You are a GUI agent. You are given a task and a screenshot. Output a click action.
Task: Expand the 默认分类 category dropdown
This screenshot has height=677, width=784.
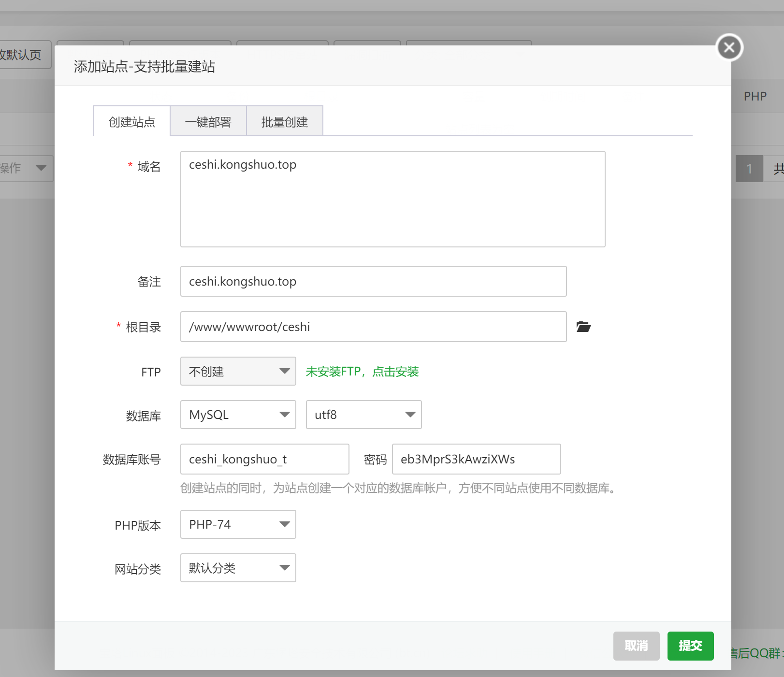coord(238,568)
